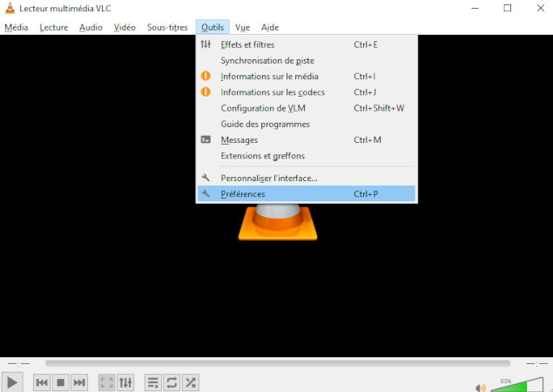Open the Audio menu
Viewport: 553px width, 392px height.
coord(91,27)
